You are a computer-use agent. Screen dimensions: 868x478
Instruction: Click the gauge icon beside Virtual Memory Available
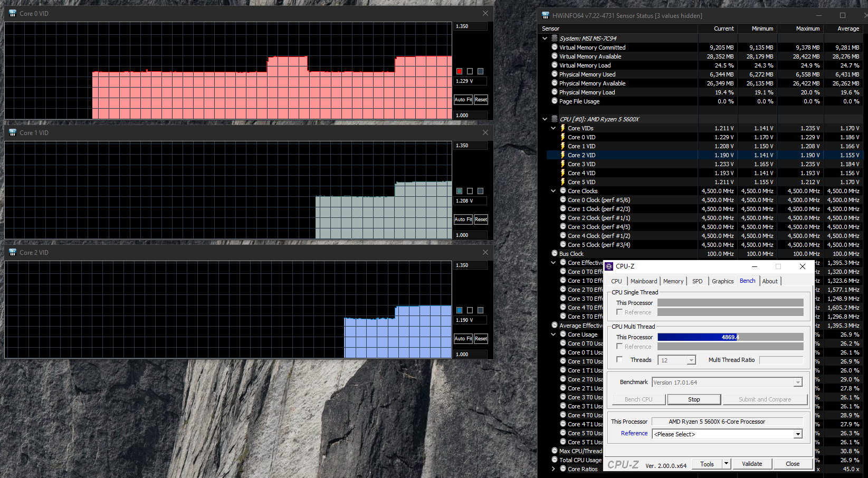[x=555, y=56]
